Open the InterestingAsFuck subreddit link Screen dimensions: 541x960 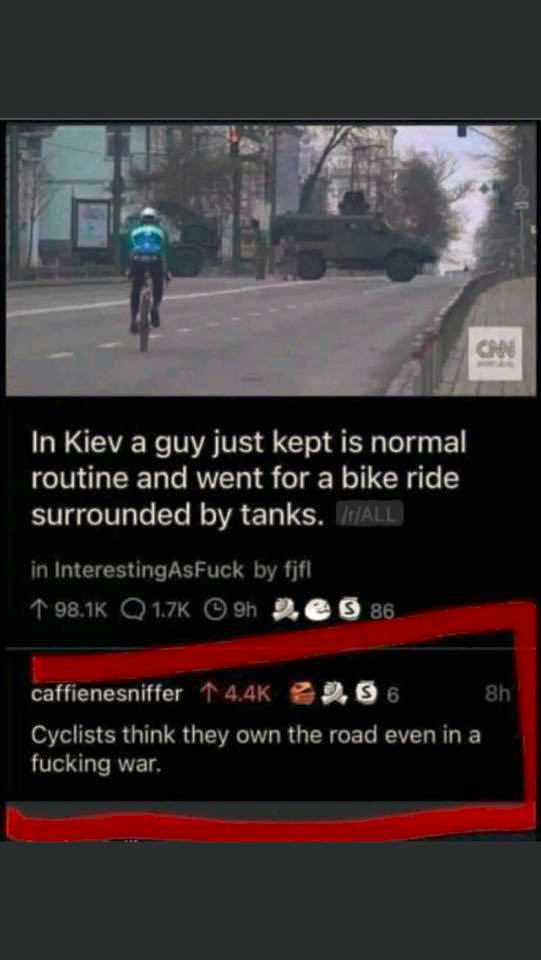[x=149, y=571]
